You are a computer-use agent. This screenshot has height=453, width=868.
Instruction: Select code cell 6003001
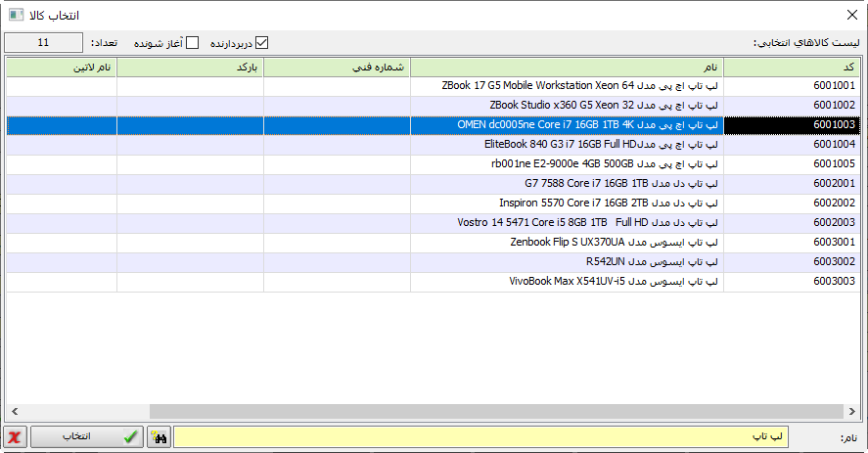(792, 242)
